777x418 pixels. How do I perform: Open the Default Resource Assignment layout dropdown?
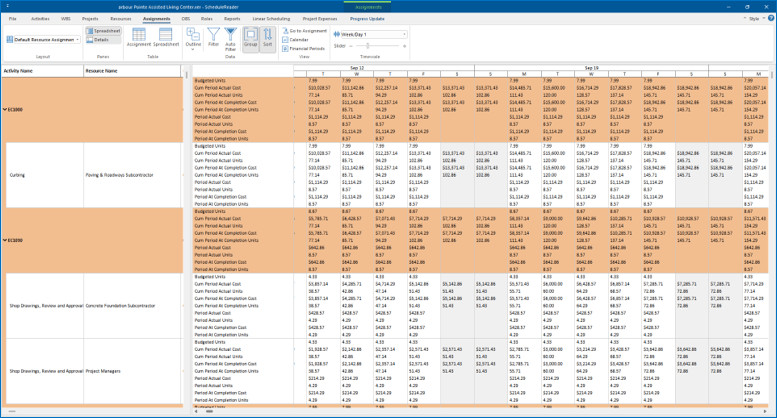78,40
